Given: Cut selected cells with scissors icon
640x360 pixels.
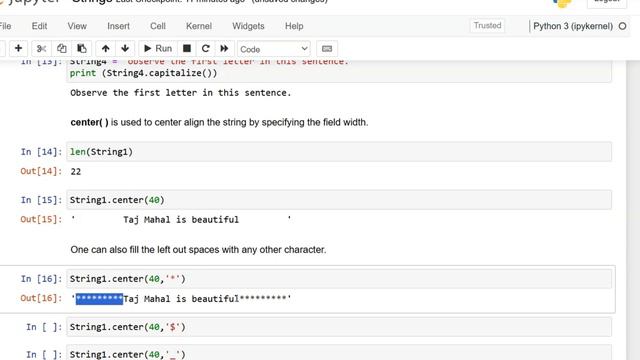Looking at the screenshot, I should point(41,49).
